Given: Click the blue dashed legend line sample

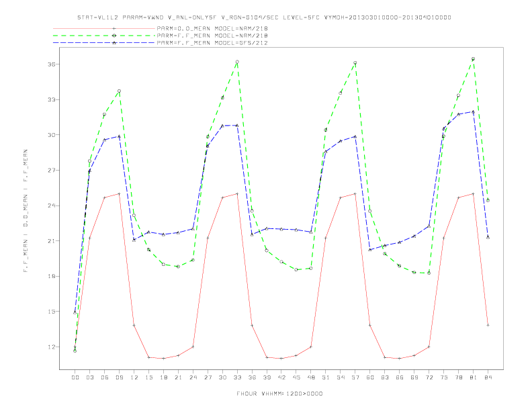Looking at the screenshot, I should (104, 43).
